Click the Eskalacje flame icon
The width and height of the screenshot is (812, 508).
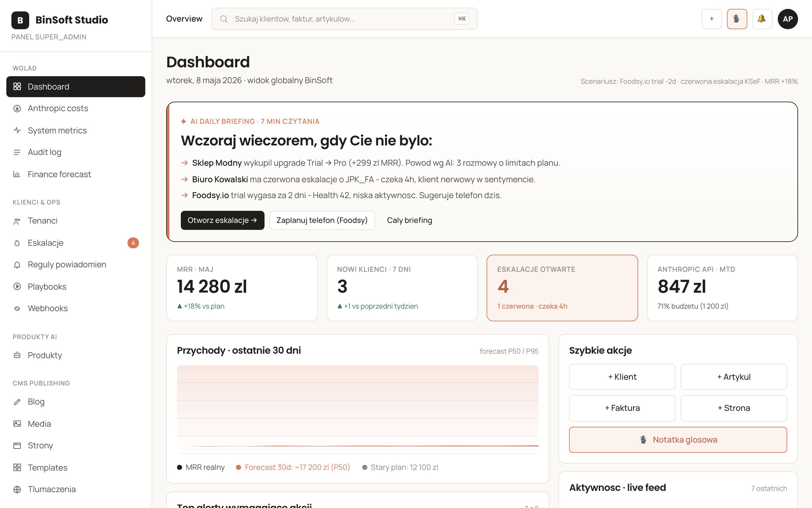(17, 243)
